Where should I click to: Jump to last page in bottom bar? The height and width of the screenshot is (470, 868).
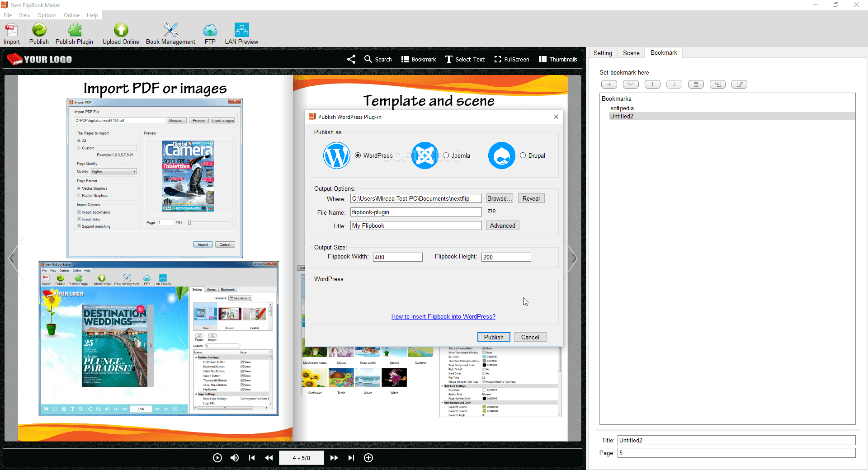(351, 458)
